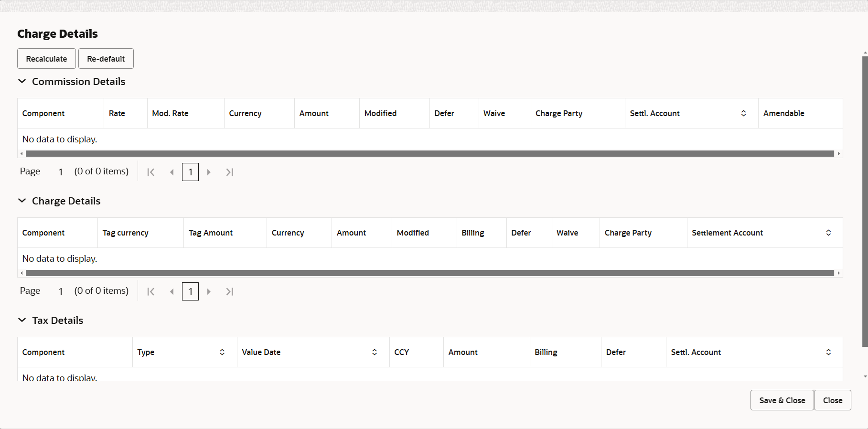Click left arrow of Charge Details scrollbar

point(21,273)
